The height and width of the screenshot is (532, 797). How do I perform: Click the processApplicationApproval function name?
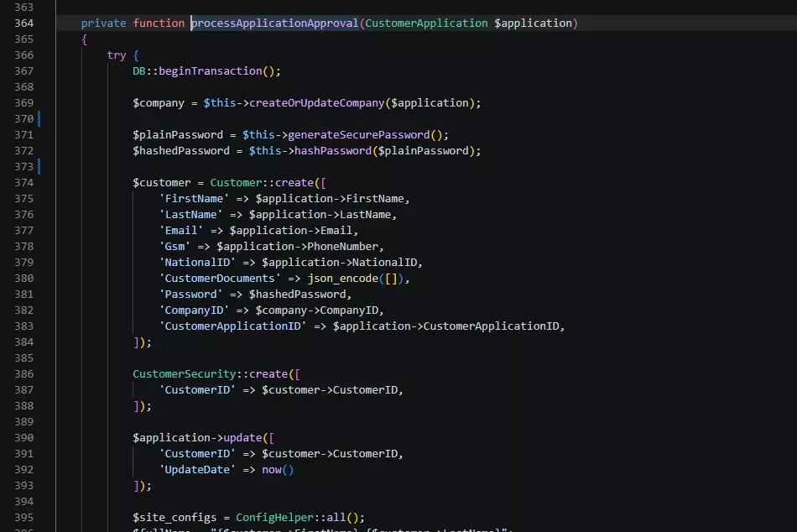275,23
